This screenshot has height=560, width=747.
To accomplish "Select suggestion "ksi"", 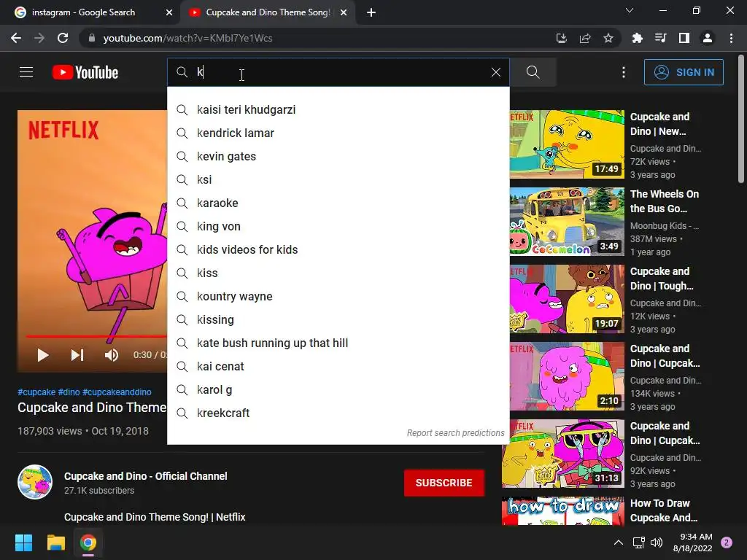I will [x=338, y=179].
